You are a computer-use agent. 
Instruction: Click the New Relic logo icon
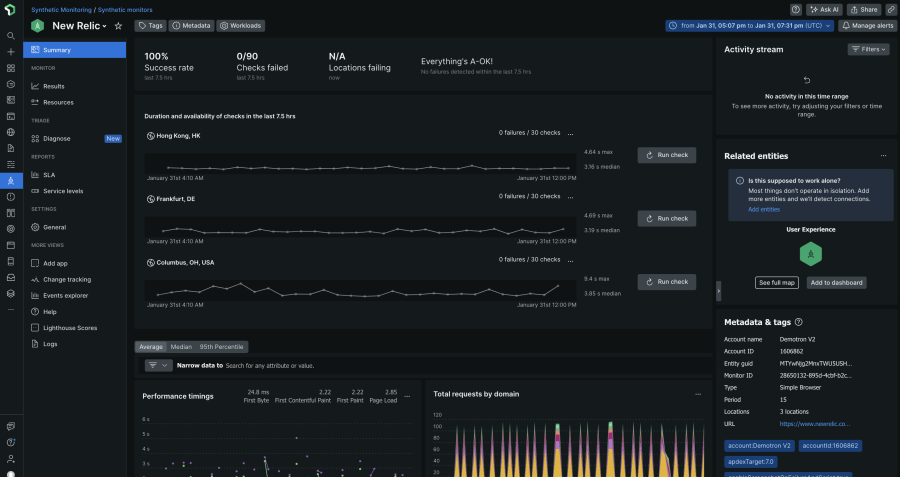tap(10, 9)
